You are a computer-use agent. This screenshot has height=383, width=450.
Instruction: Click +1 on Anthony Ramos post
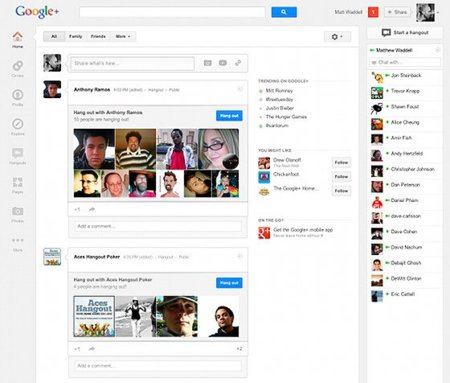pyautogui.click(x=77, y=209)
